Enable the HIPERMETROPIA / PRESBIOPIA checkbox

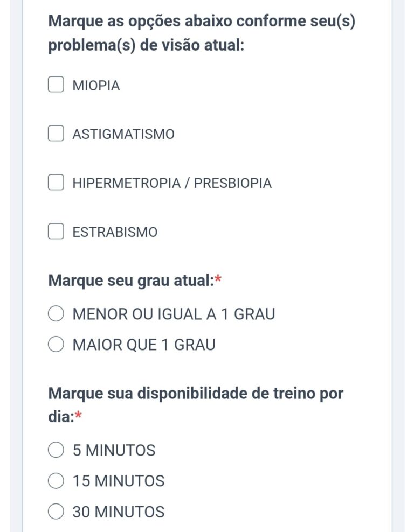tap(56, 183)
